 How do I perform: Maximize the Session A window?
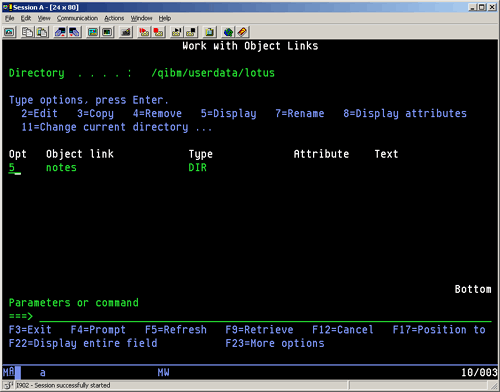coord(482,7)
